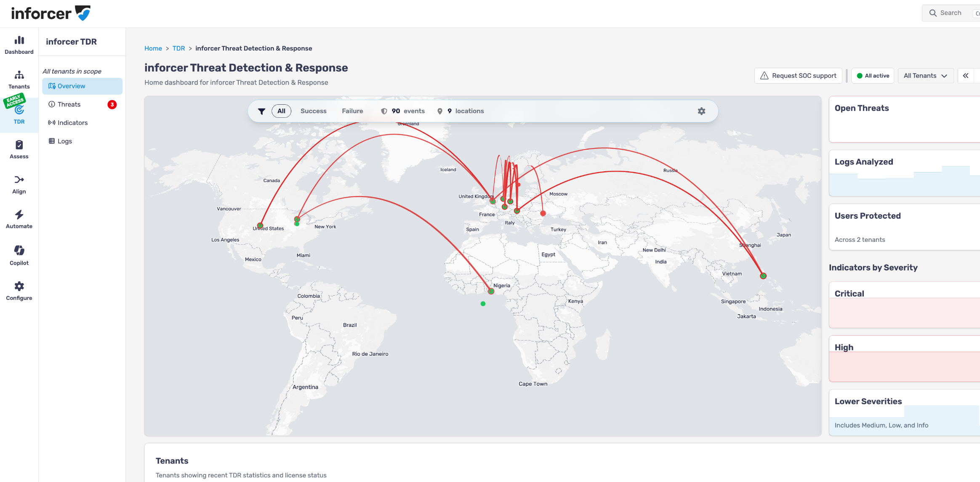Click the Japan map label
980x482 pixels.
(x=784, y=235)
